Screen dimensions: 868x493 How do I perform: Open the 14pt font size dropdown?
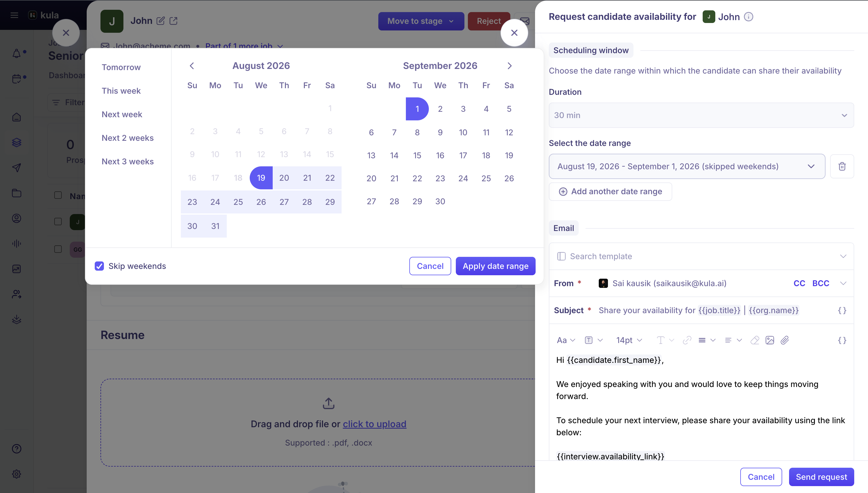629,340
